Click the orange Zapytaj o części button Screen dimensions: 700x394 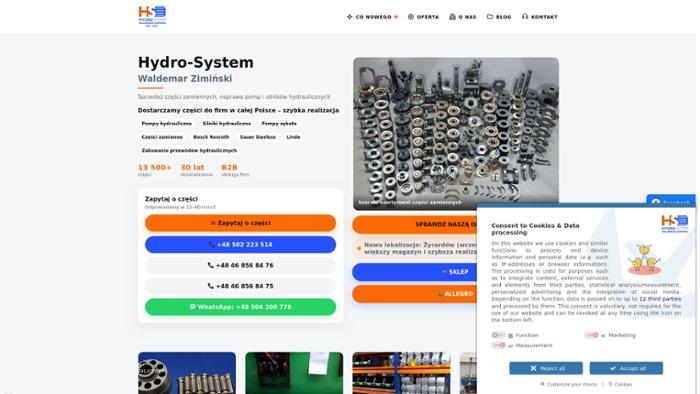coord(240,223)
